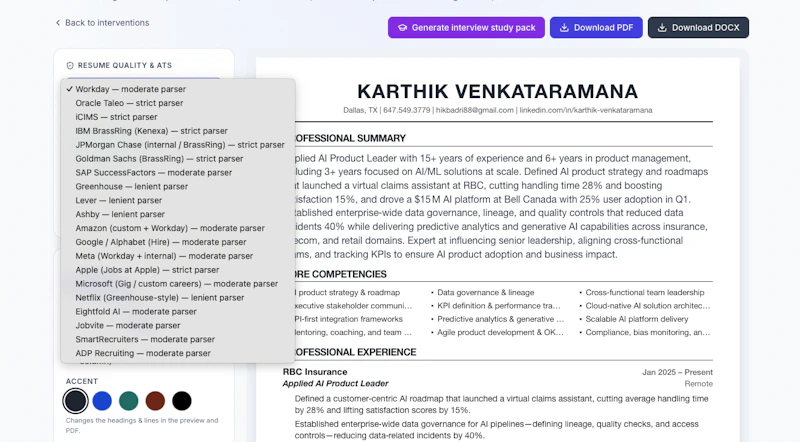This screenshot has width=800, height=442.
Task: Select the blue accent color
Action: (x=102, y=401)
